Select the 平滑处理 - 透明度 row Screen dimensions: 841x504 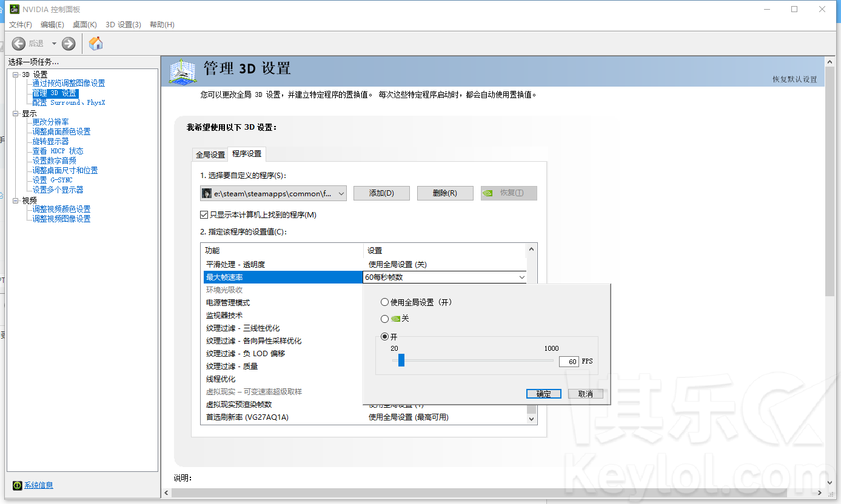click(x=364, y=264)
